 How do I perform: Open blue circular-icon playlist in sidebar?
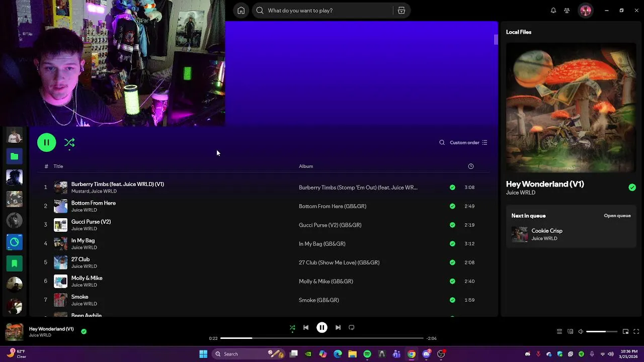[x=15, y=242]
